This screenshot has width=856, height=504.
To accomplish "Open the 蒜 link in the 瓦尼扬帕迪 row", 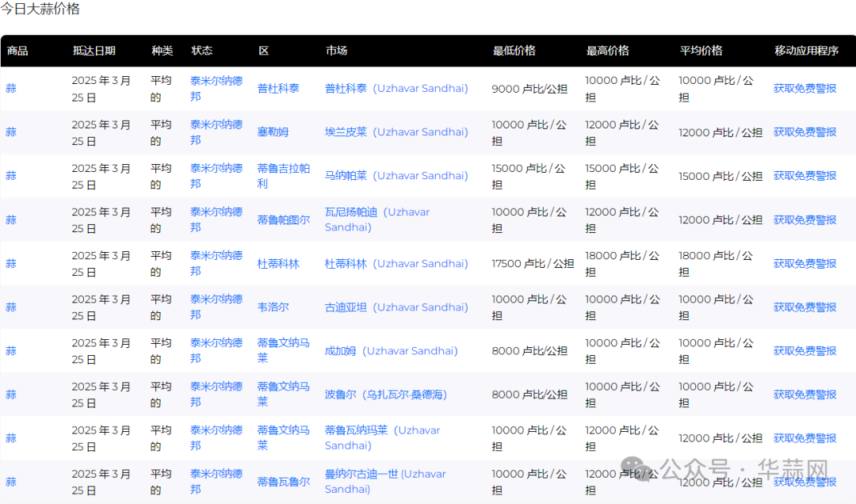I will (x=11, y=220).
